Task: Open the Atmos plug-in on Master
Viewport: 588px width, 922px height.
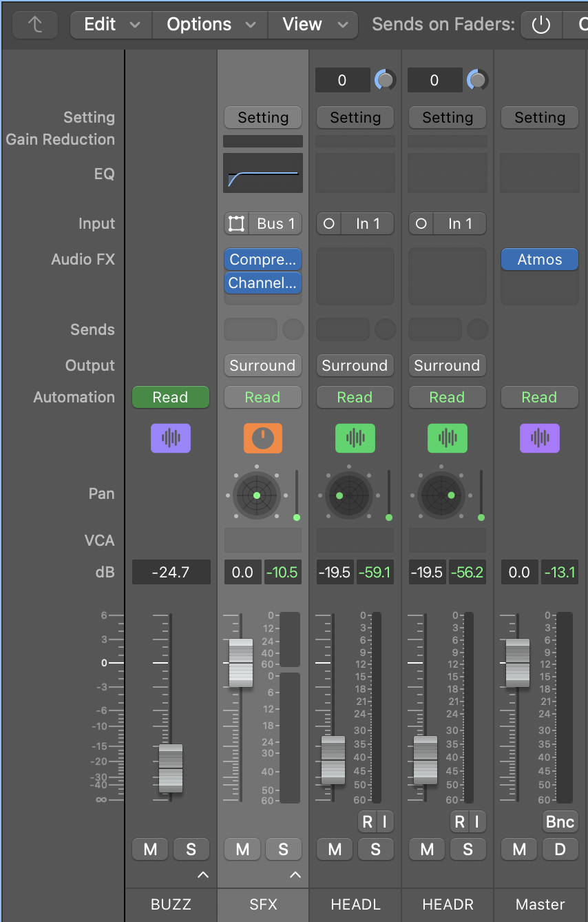Action: 540,260
